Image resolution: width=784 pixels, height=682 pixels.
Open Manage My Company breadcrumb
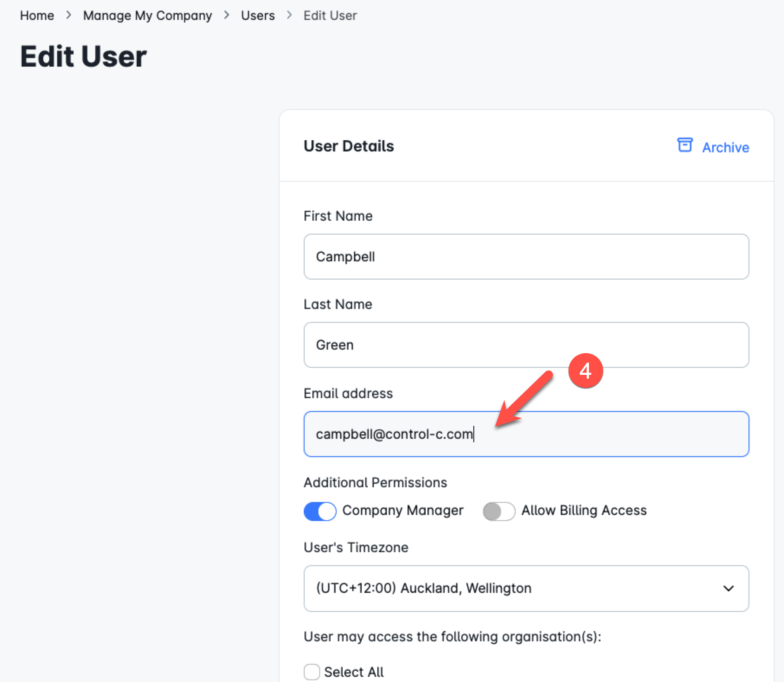148,16
